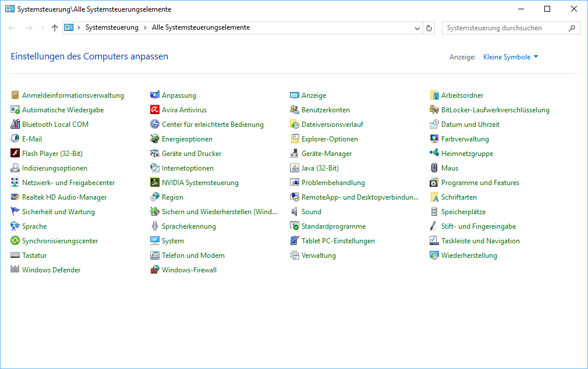Click the Java (32-Bit) coffee cup icon
588x369 pixels.
(x=295, y=168)
